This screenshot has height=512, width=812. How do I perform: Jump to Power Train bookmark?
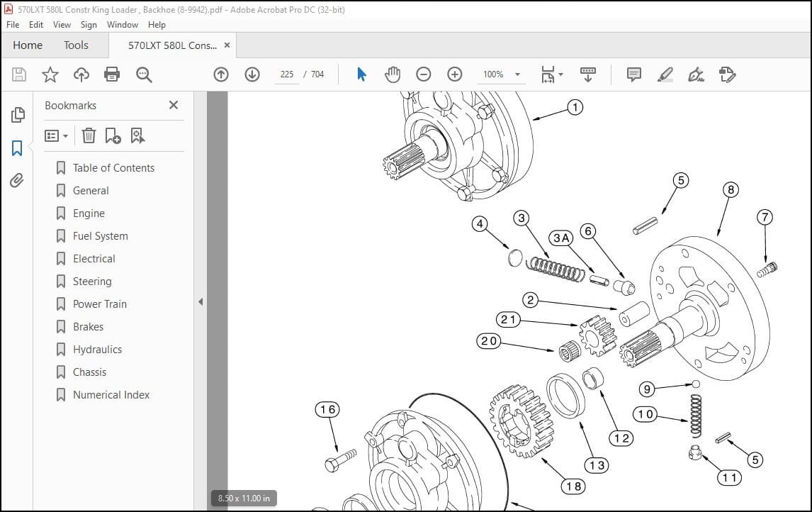tap(100, 304)
